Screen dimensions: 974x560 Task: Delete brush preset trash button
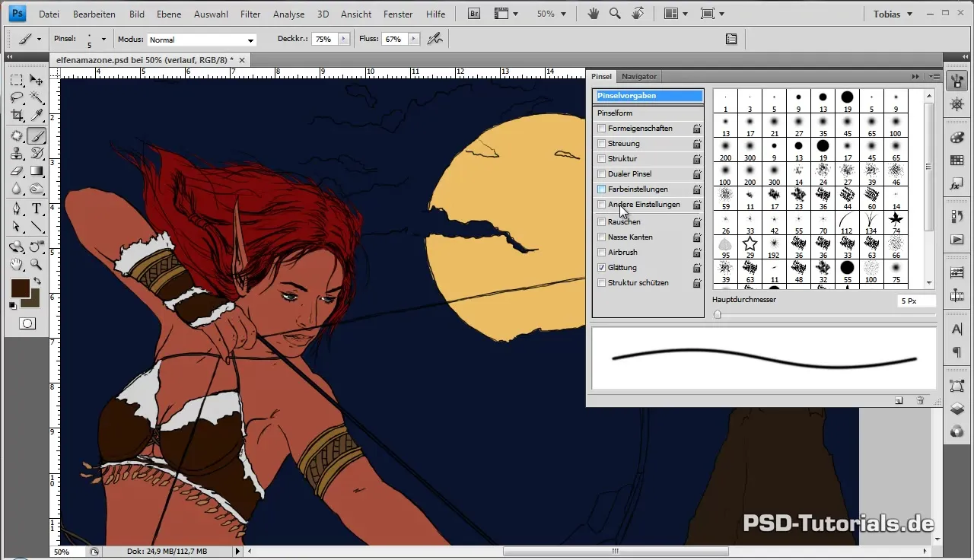coord(920,400)
